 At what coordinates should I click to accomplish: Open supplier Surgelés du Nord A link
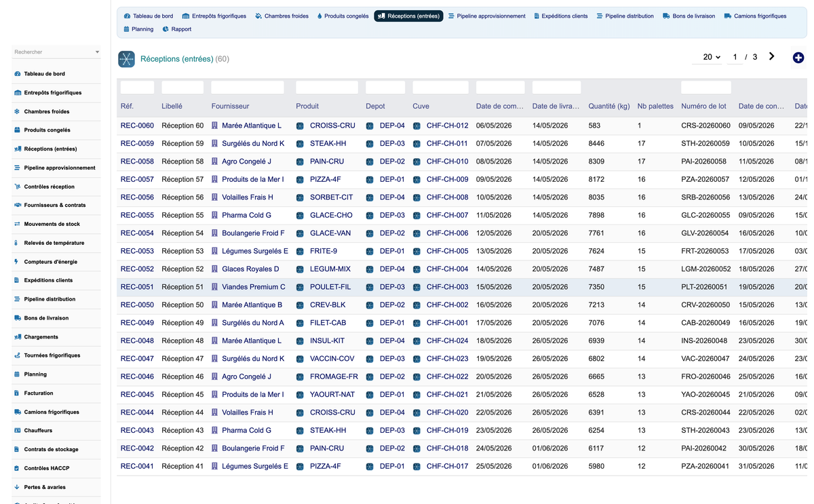point(253,323)
